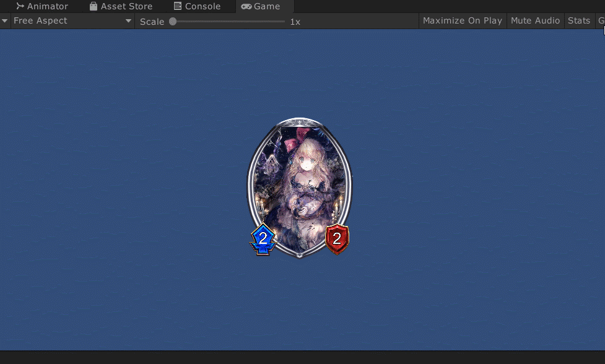The image size is (605, 364).
Task: Open display dropdown arrow left of Free Aspect
Action: click(4, 21)
